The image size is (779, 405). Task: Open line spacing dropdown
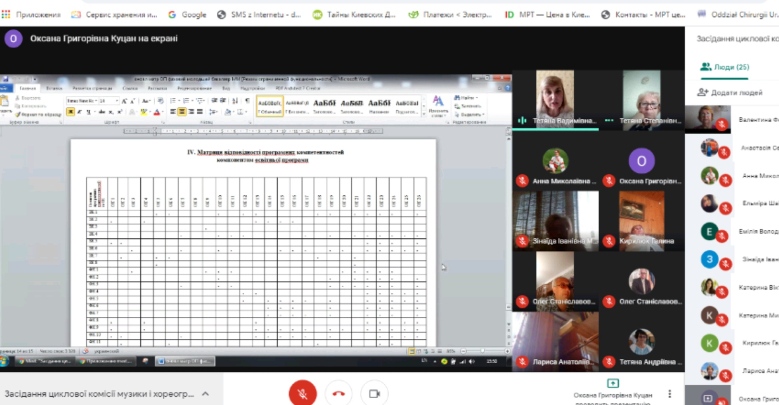tap(214, 112)
